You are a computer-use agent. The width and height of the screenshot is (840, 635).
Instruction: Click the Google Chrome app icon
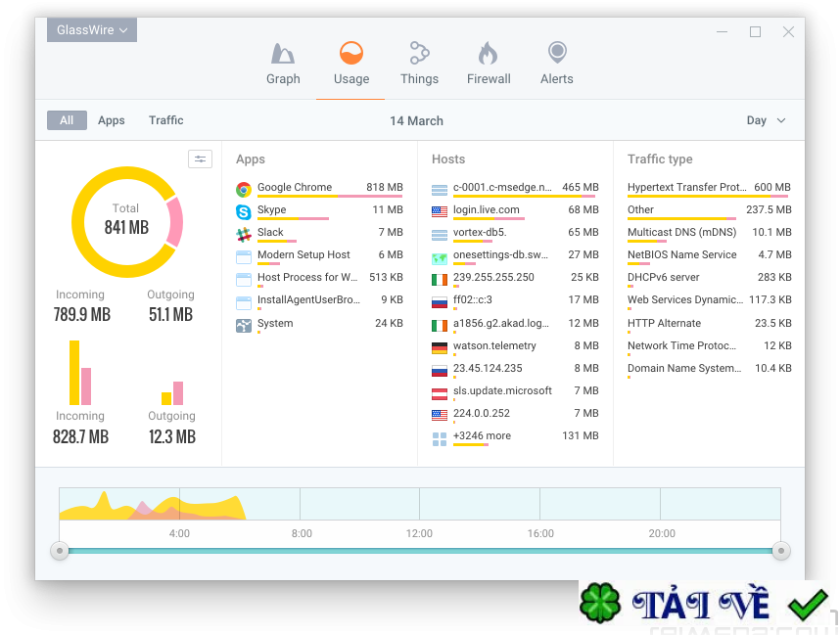pyautogui.click(x=244, y=189)
